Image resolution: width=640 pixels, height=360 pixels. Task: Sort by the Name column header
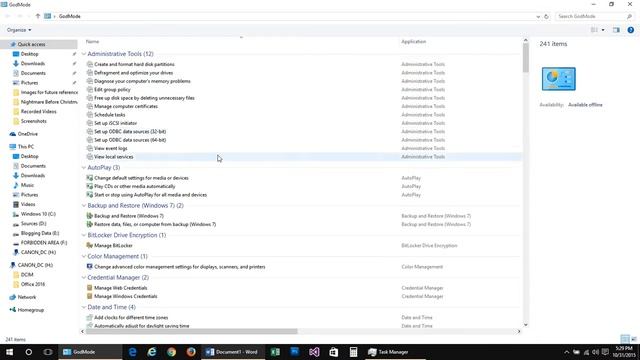pos(92,42)
